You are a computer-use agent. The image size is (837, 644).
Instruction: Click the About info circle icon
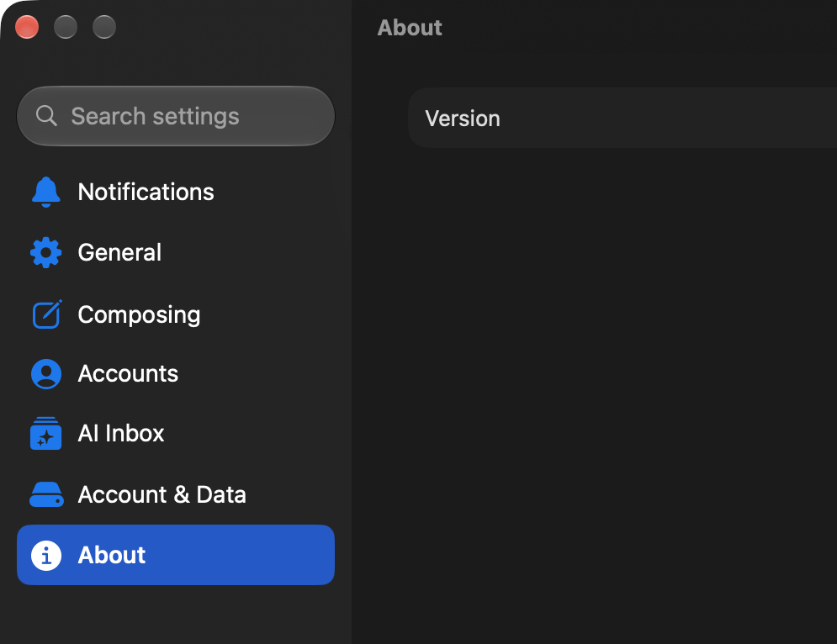46,556
